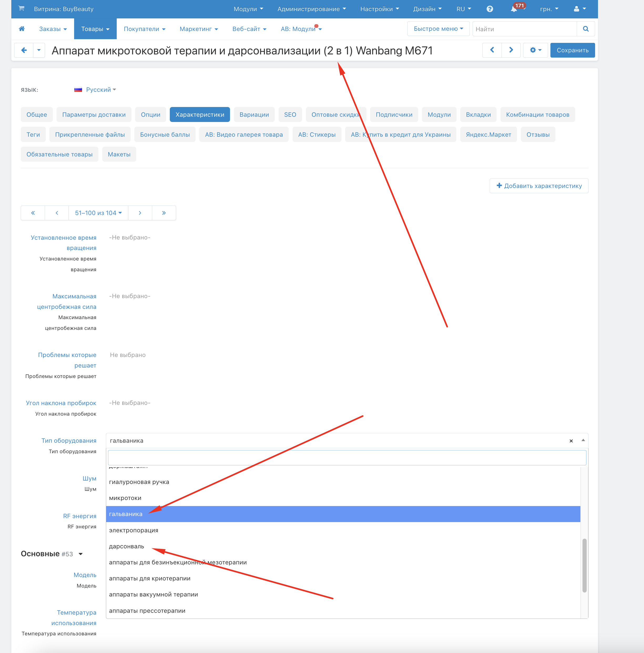Click the search magnifier icon
Screen dimensions: 644x653
[x=586, y=29]
